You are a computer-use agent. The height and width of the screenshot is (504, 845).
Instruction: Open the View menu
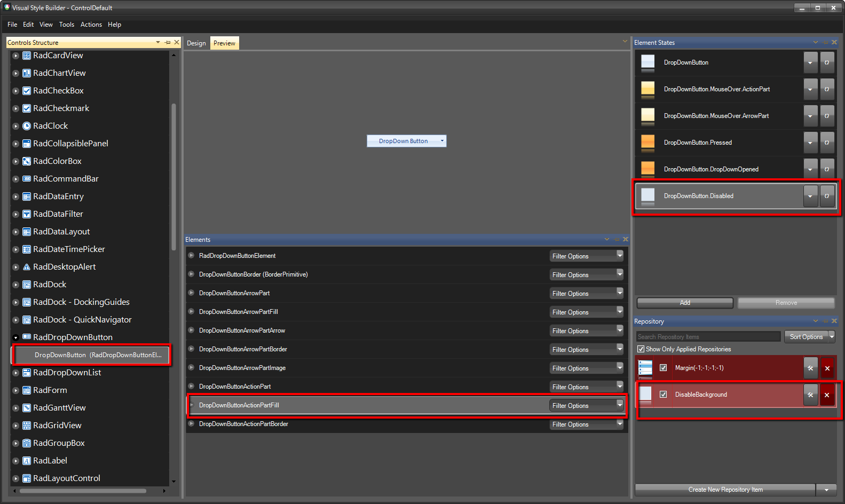pos(46,25)
